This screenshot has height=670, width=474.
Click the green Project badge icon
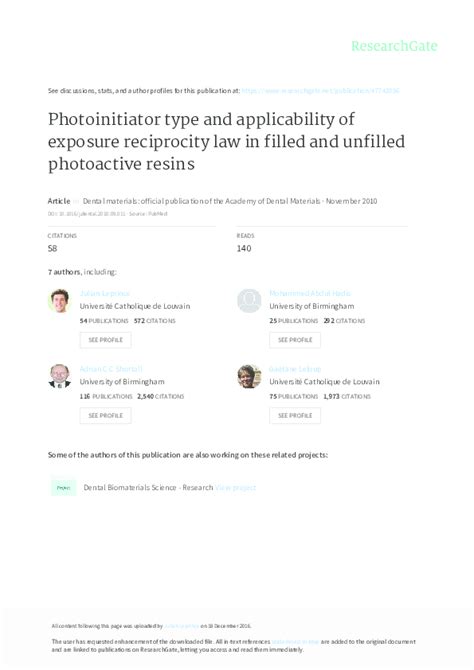(64, 488)
